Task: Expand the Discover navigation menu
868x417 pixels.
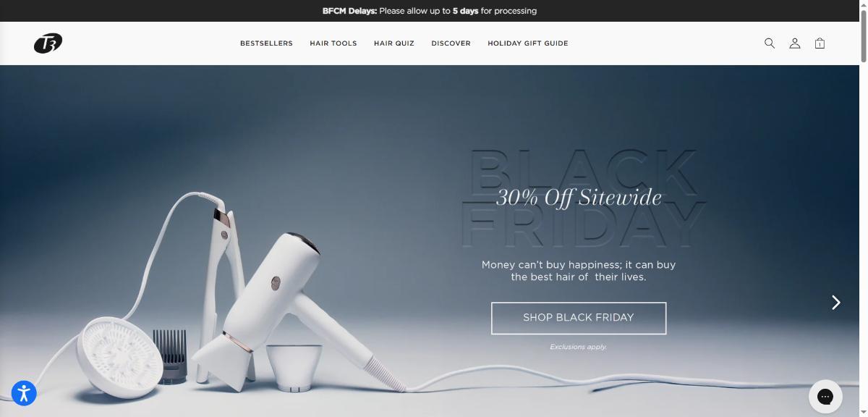Action: click(451, 43)
